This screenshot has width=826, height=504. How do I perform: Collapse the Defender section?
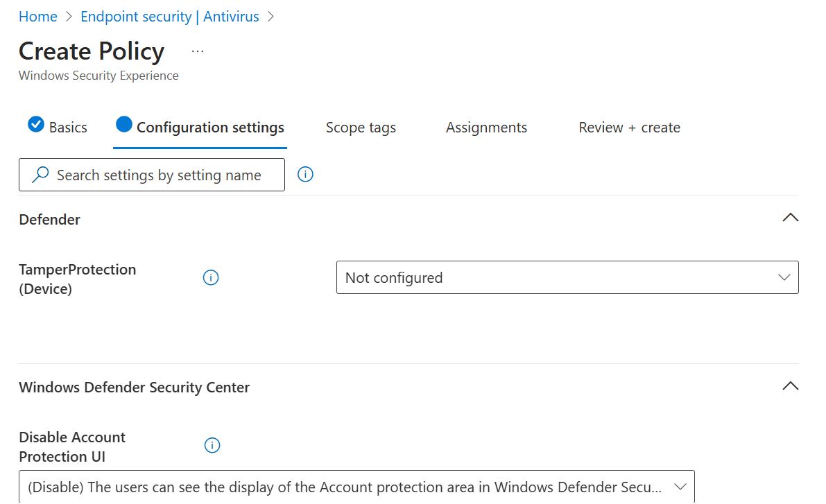point(790,218)
